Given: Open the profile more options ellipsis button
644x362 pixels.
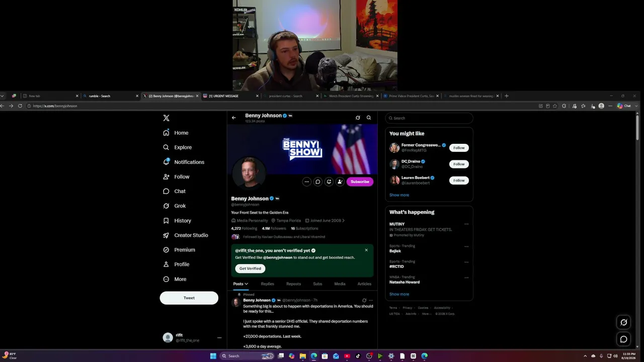Looking at the screenshot, I should click(x=306, y=182).
